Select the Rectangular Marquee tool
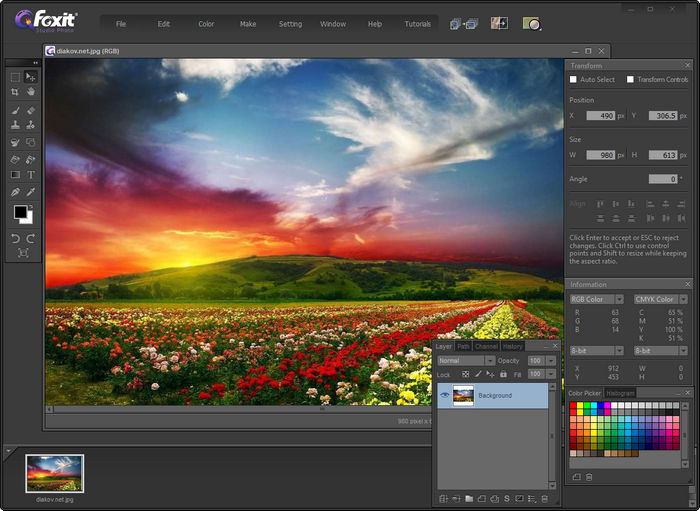The height and width of the screenshot is (511, 700). [x=15, y=77]
